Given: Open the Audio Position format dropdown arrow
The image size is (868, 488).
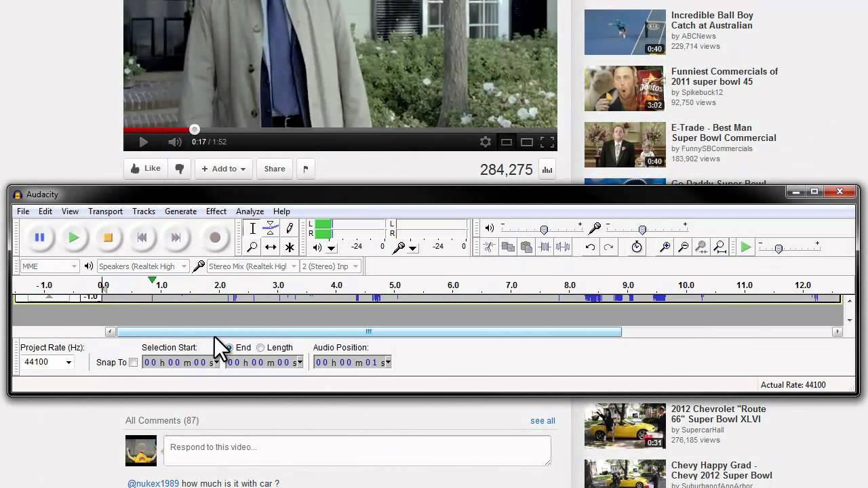Looking at the screenshot, I should pyautogui.click(x=388, y=363).
